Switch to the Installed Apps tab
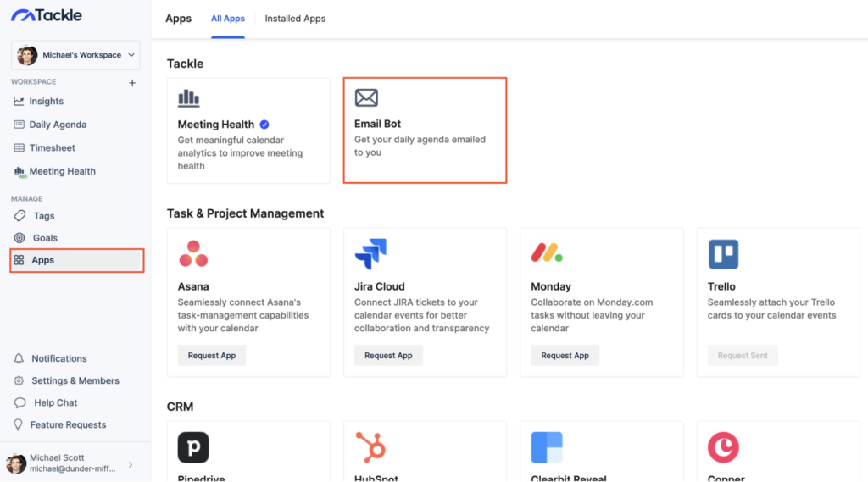 pyautogui.click(x=295, y=19)
